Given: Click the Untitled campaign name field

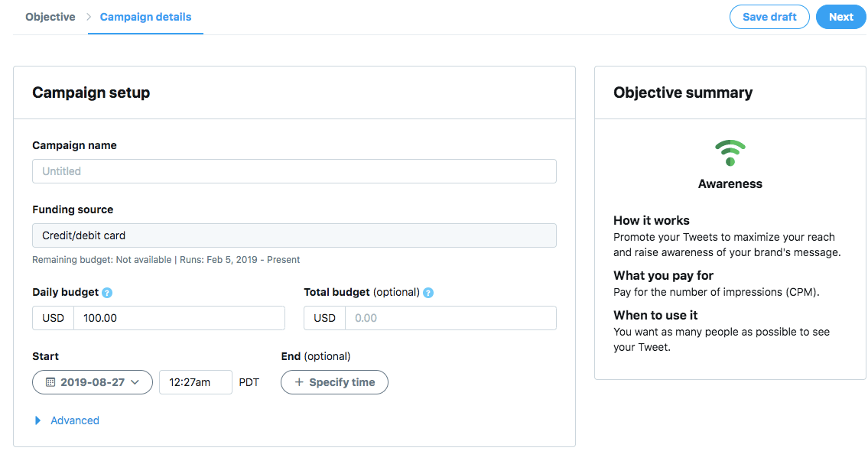Looking at the screenshot, I should [294, 170].
